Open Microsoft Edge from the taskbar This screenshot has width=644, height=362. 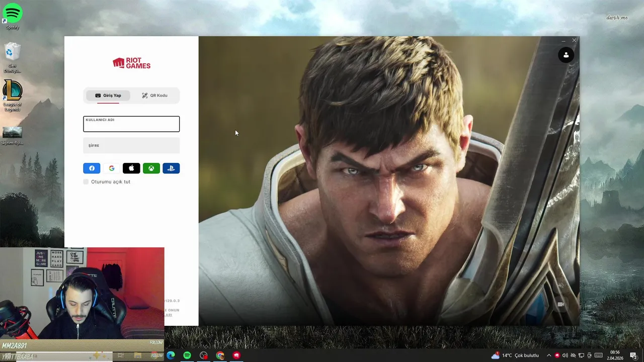click(x=171, y=355)
